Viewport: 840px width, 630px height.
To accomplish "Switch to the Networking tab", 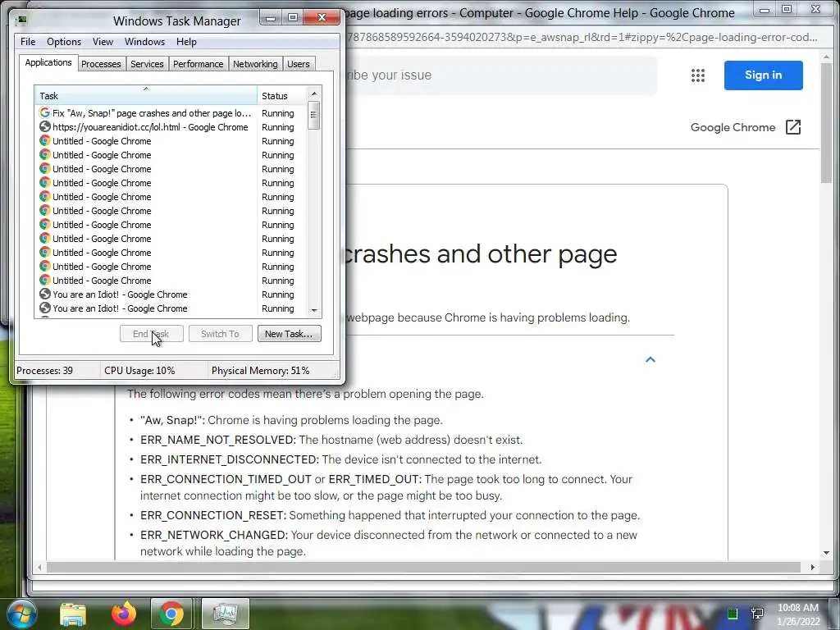I will (x=255, y=64).
